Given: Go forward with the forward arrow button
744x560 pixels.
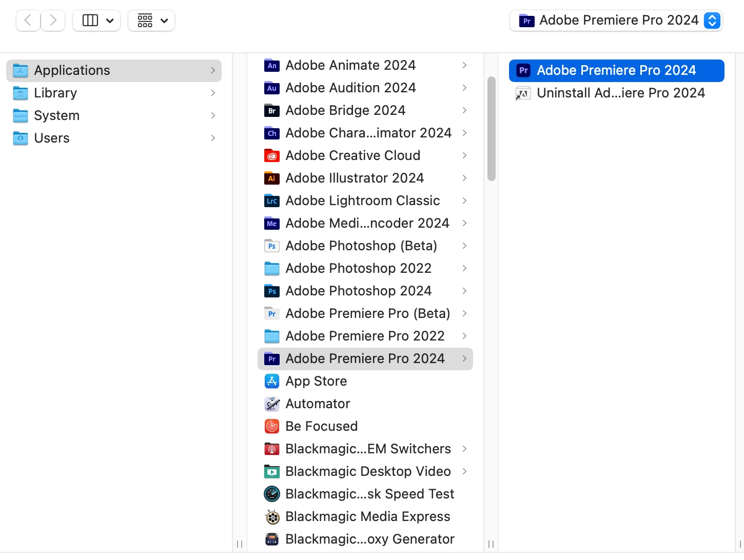Looking at the screenshot, I should 53,21.
